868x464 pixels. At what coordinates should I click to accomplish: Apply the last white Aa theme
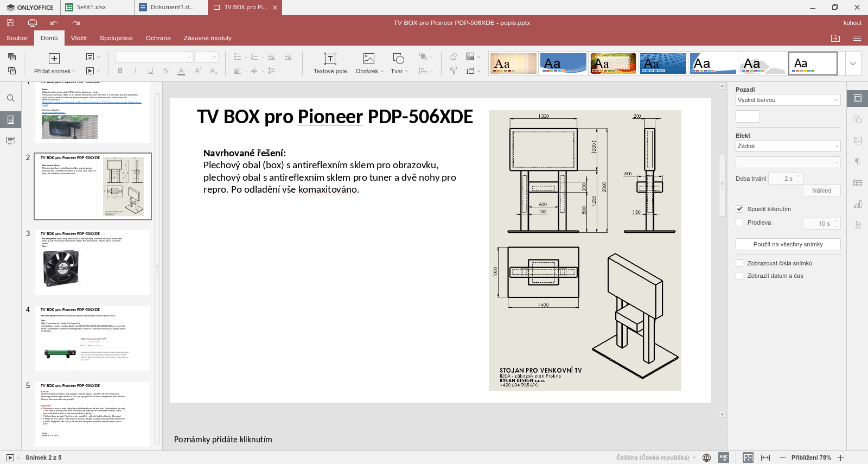[813, 63]
